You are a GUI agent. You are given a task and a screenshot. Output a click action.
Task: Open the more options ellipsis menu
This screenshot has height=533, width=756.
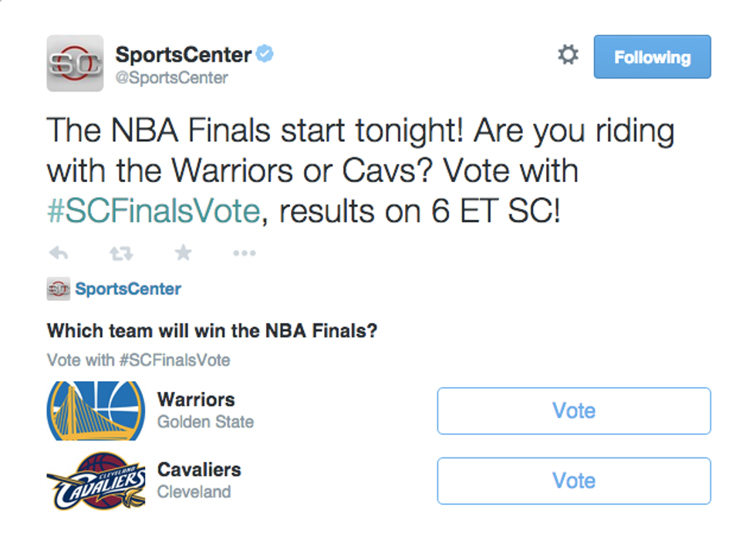point(244,253)
